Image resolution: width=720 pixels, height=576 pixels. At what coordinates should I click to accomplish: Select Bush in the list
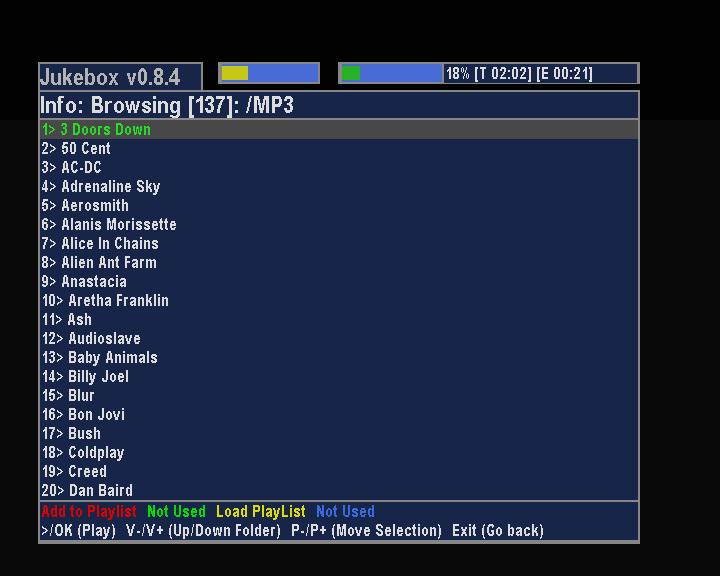coord(339,434)
